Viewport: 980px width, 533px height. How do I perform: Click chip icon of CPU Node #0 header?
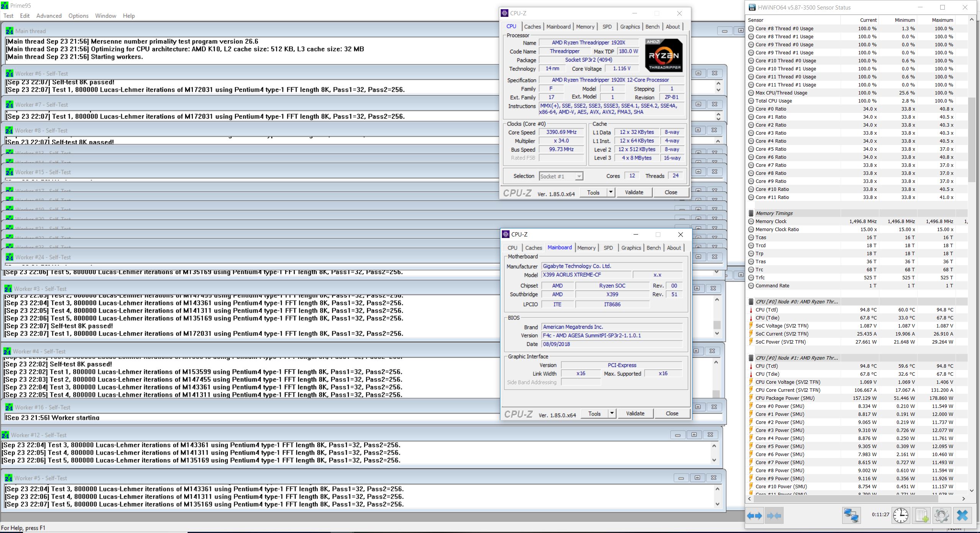751,302
